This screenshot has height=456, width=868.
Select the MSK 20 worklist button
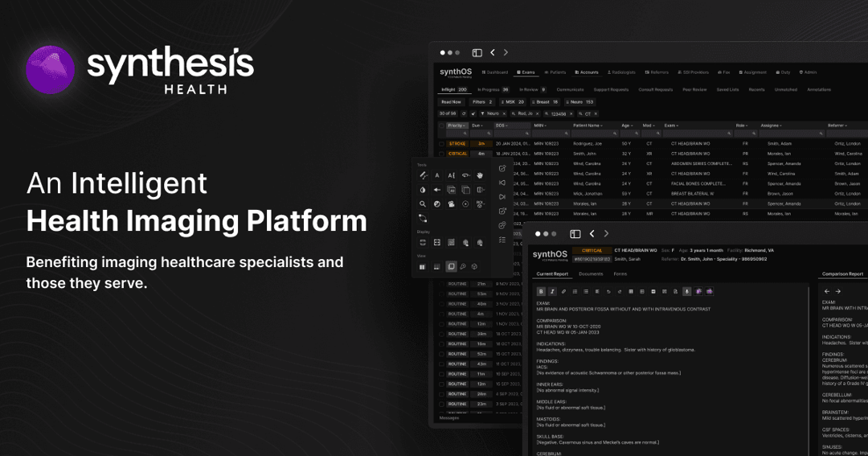tap(512, 102)
